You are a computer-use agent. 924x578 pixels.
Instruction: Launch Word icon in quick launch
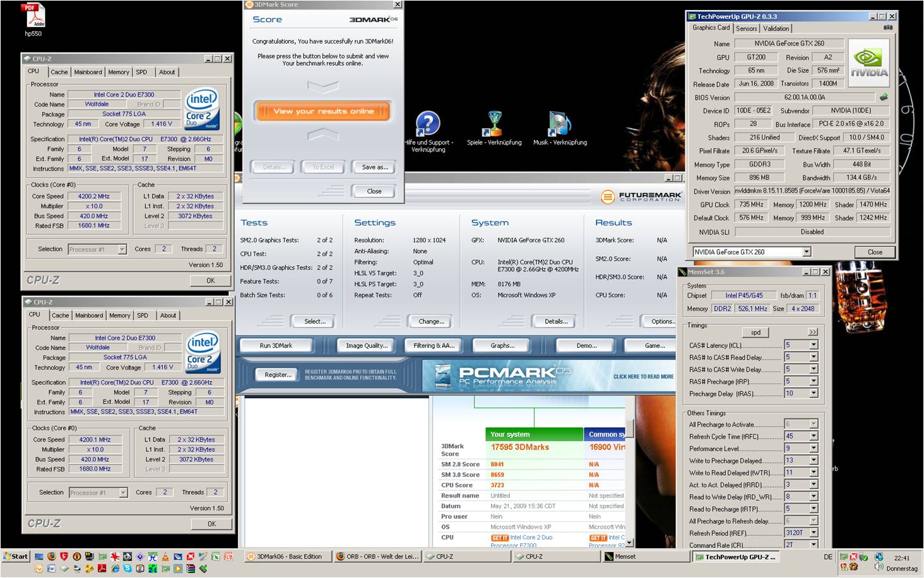pos(51,569)
